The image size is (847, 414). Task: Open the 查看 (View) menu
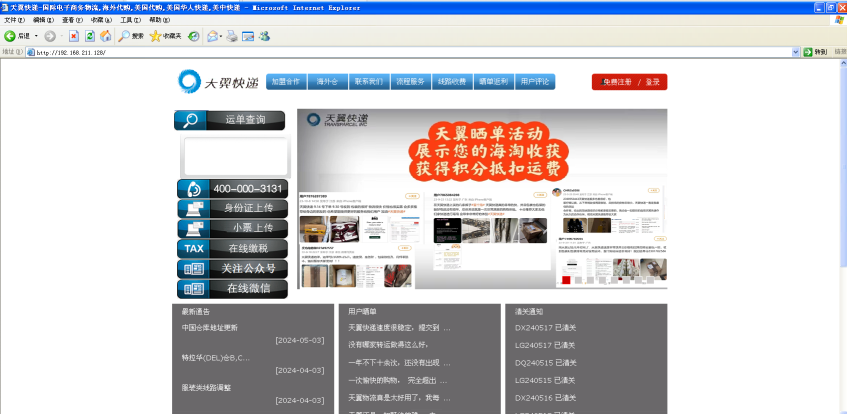(72, 20)
